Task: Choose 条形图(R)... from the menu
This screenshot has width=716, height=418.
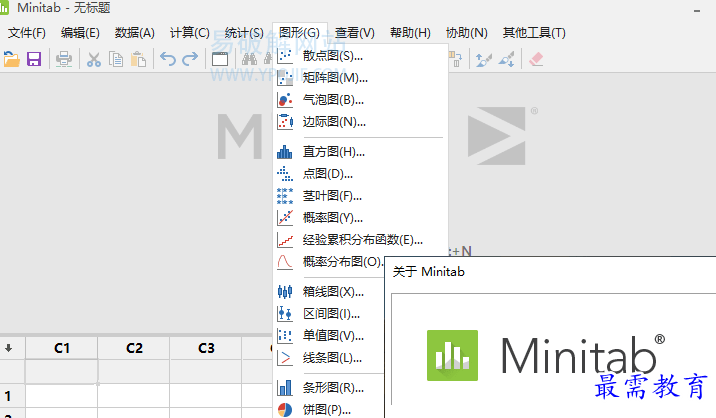Action: tap(329, 387)
